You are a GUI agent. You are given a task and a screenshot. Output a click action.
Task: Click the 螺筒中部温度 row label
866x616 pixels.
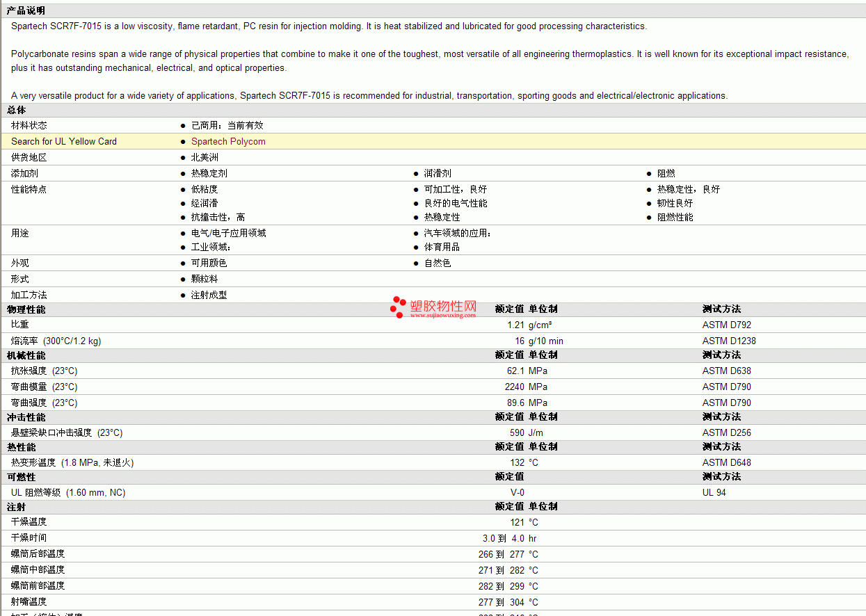pyautogui.click(x=38, y=569)
